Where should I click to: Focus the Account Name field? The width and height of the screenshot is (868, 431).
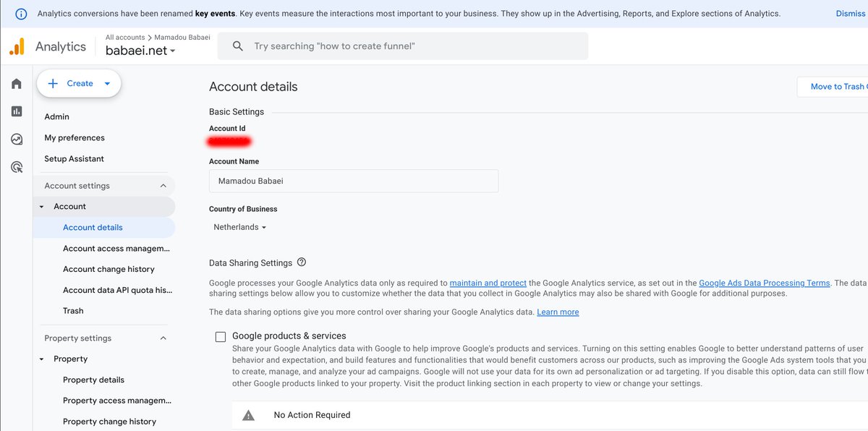354,181
